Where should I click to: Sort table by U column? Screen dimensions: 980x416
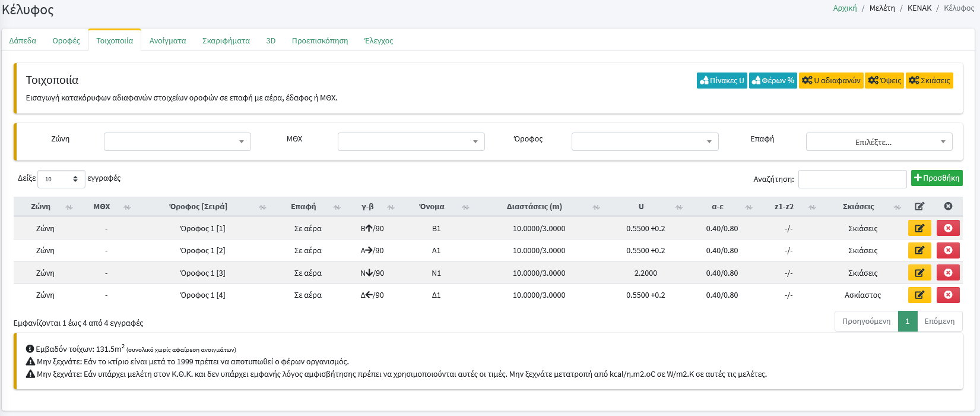pyautogui.click(x=641, y=207)
